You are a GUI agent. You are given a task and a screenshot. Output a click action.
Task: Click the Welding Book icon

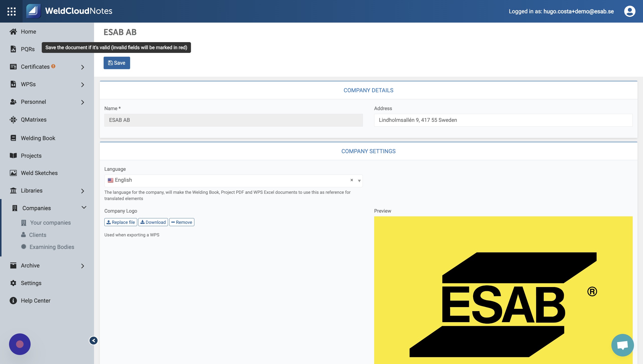pos(13,138)
